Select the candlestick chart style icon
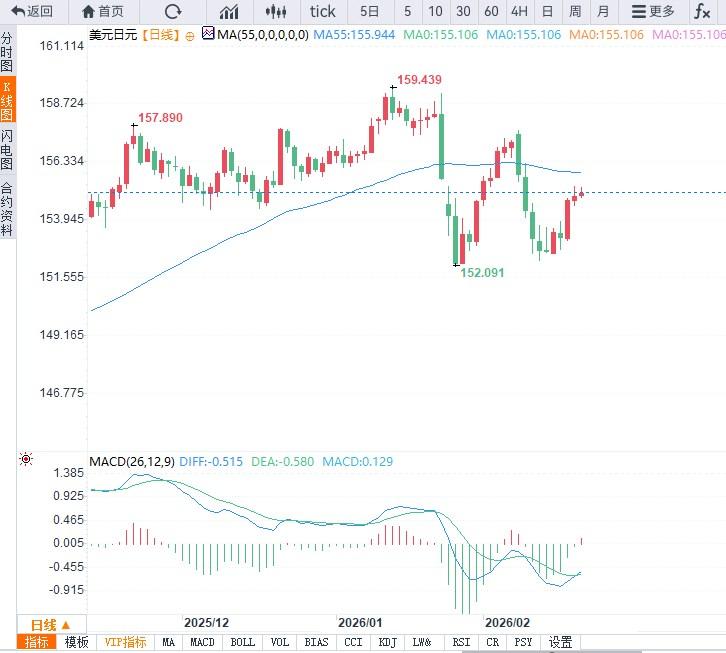726x653 pixels. [x=277, y=12]
